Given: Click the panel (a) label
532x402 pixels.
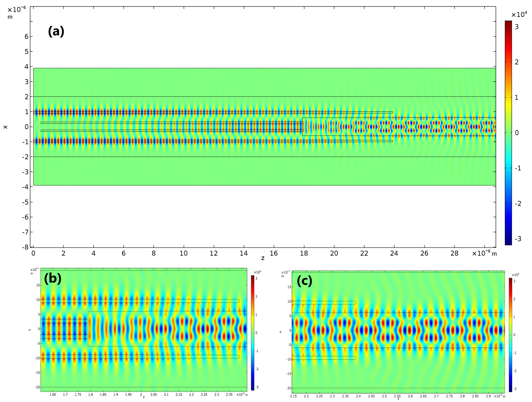Looking at the screenshot, I should coord(56,32).
